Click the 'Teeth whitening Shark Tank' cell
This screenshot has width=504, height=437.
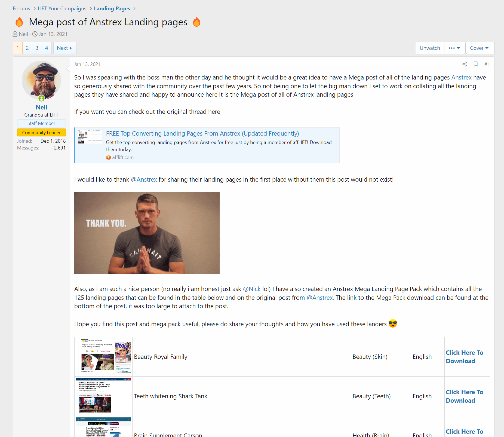pyautogui.click(x=242, y=396)
